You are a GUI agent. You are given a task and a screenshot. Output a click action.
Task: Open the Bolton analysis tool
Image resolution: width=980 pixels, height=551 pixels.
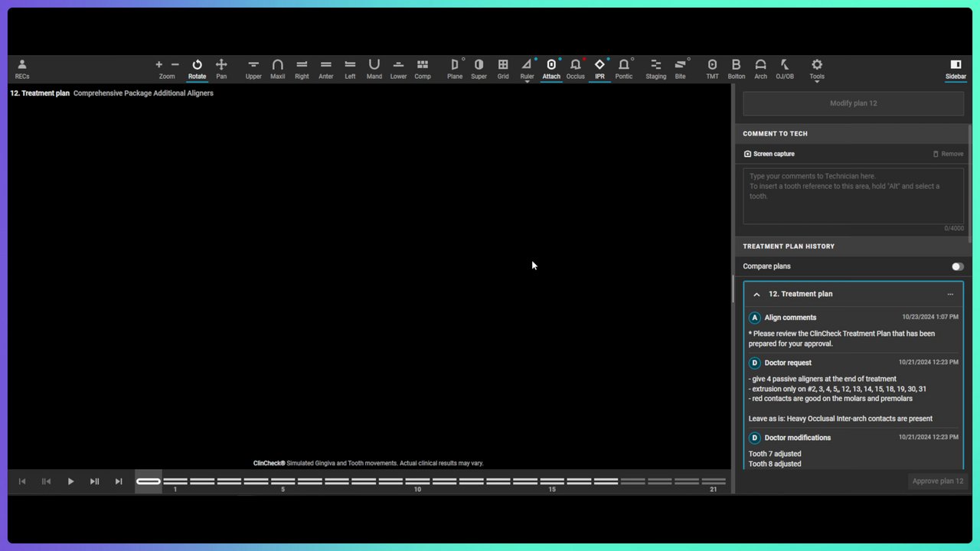pos(737,69)
